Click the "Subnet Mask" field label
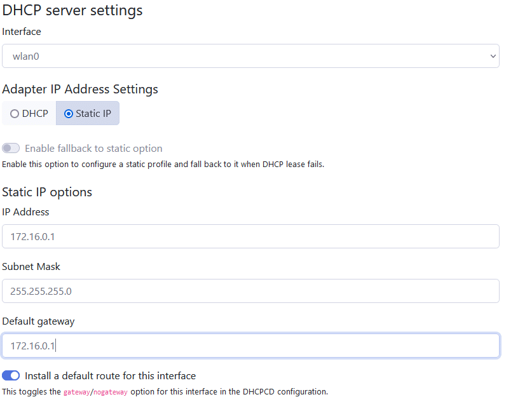This screenshot has width=532, height=404. click(x=31, y=267)
